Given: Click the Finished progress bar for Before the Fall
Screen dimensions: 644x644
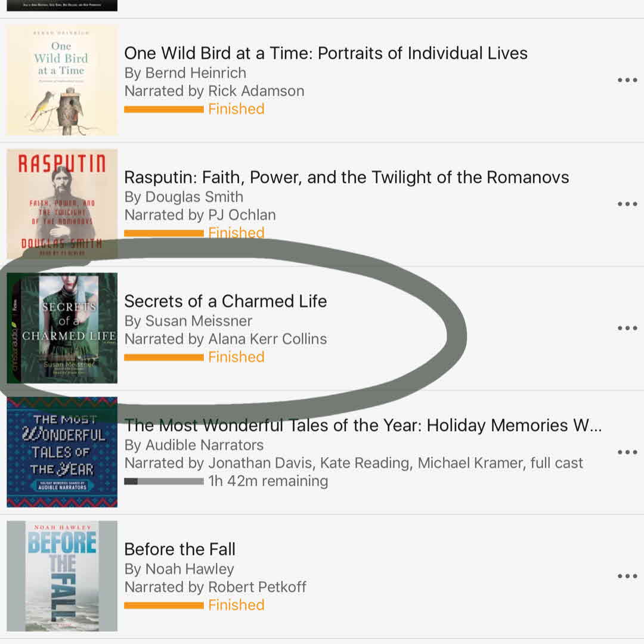Looking at the screenshot, I should [164, 605].
